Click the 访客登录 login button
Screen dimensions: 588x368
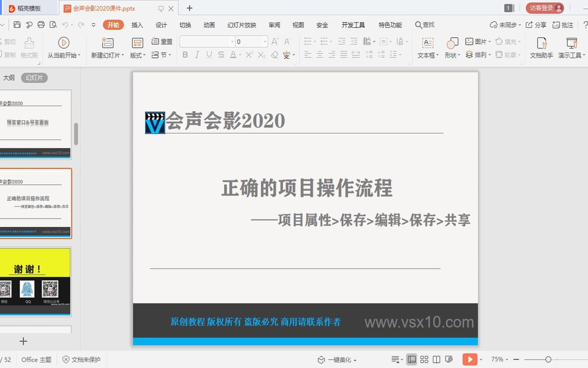(x=545, y=8)
